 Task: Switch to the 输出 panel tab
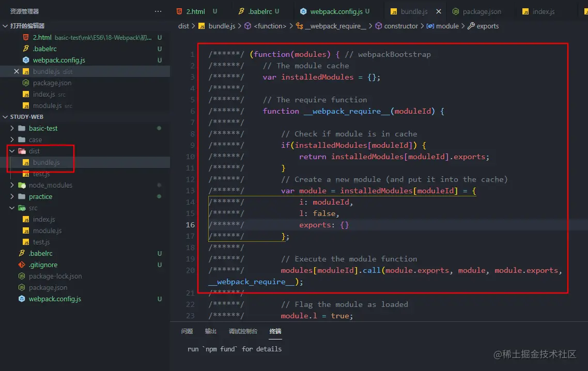(211, 331)
